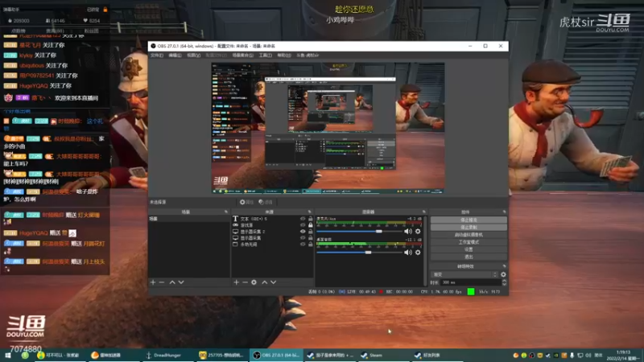
Task: Open Windows Start button on taskbar
Action: click(8, 356)
